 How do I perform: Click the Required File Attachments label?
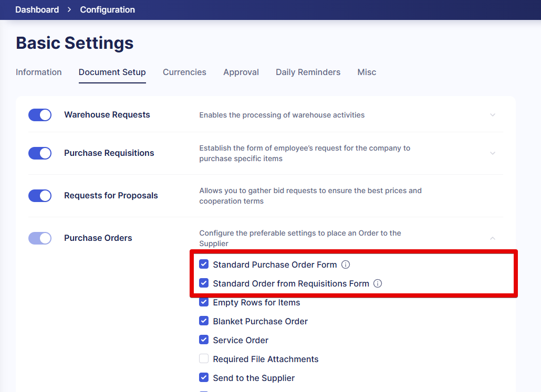click(x=266, y=359)
